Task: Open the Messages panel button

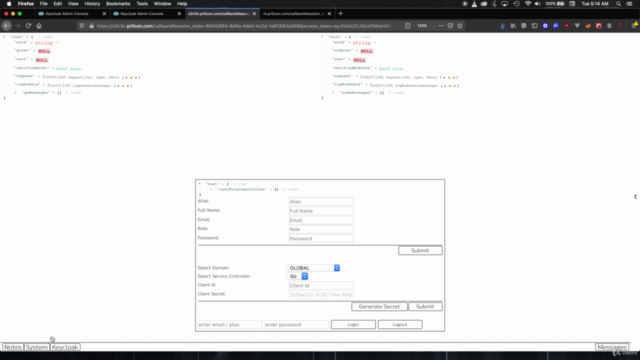Action: pos(611,347)
